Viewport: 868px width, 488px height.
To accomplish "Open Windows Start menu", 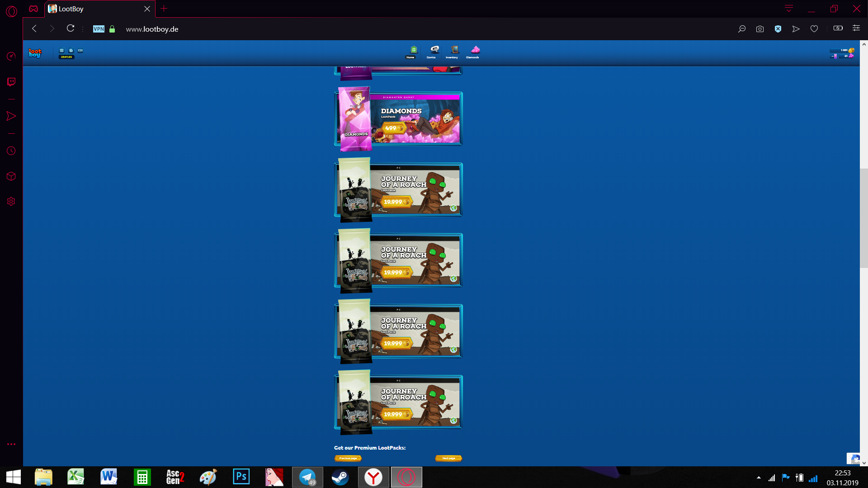I will tap(14, 477).
